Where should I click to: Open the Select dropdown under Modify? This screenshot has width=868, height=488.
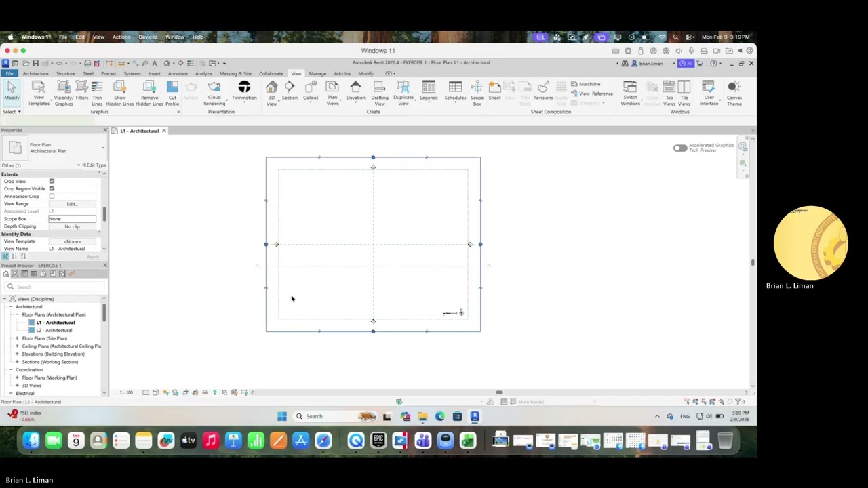(x=12, y=112)
